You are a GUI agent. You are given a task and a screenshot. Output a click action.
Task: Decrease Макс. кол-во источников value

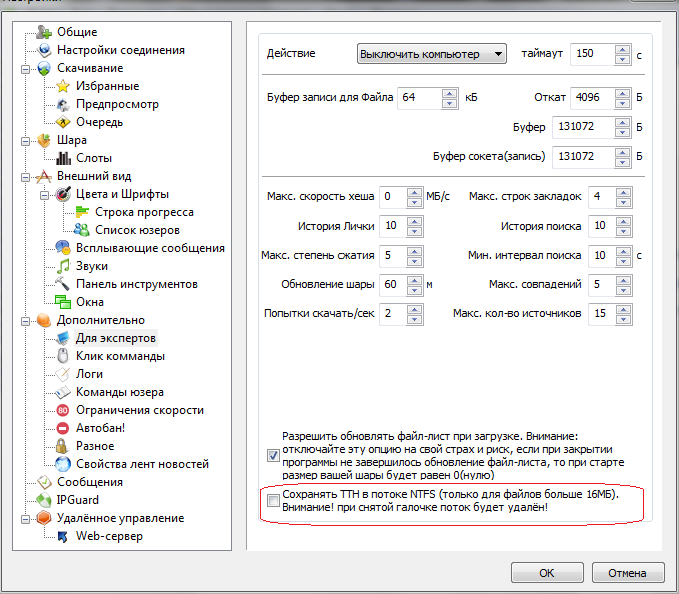coord(623,319)
